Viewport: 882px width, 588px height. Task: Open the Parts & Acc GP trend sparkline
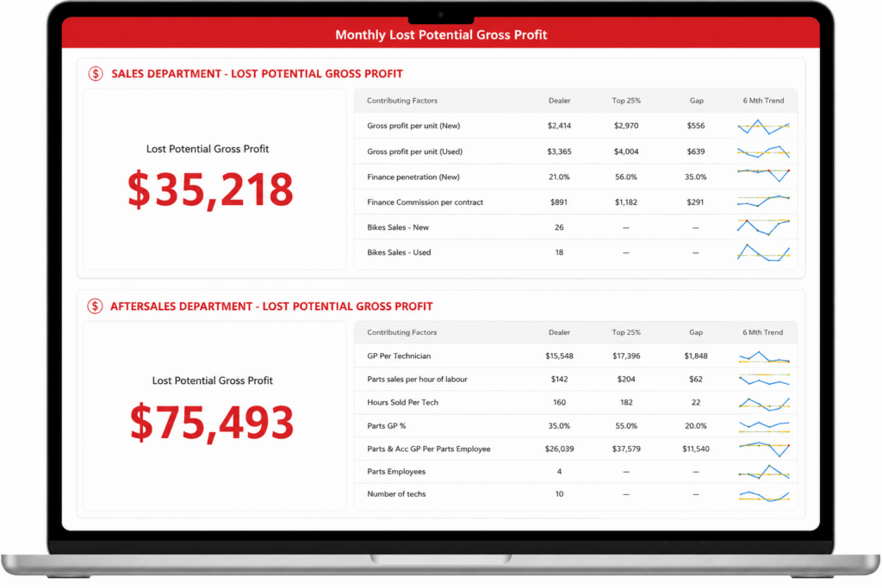click(x=764, y=449)
